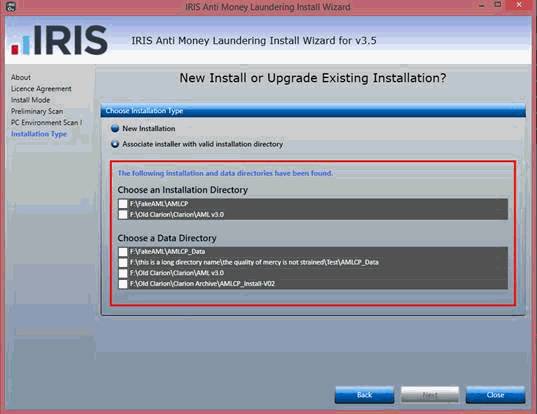Click the 'Choose a Data Directory' heading
The height and width of the screenshot is (414, 537).
pyautogui.click(x=167, y=238)
